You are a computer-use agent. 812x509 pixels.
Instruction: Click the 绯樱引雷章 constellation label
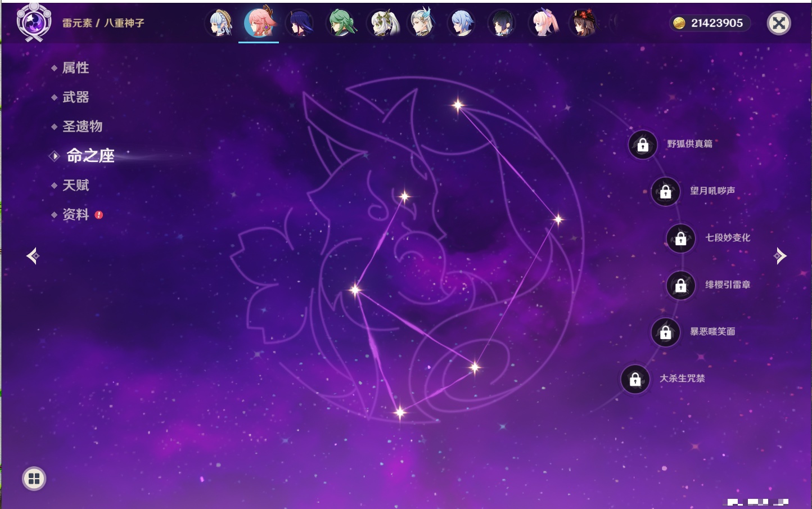(x=728, y=285)
